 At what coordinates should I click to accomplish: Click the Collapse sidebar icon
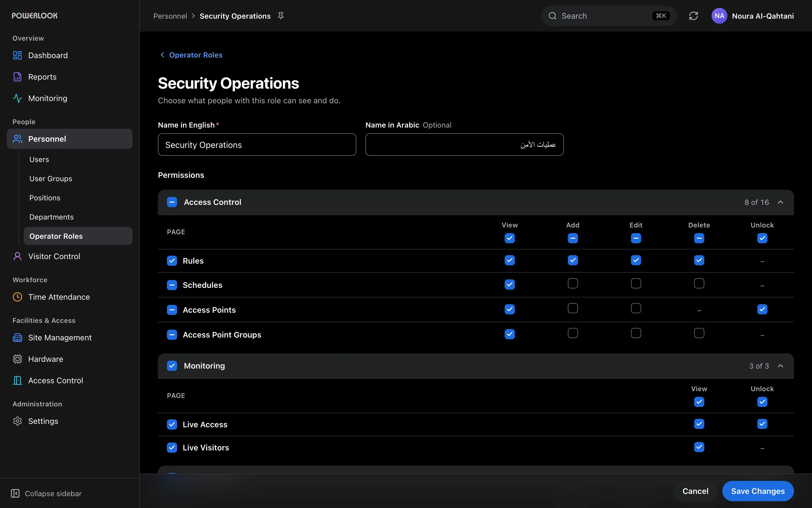pos(16,493)
